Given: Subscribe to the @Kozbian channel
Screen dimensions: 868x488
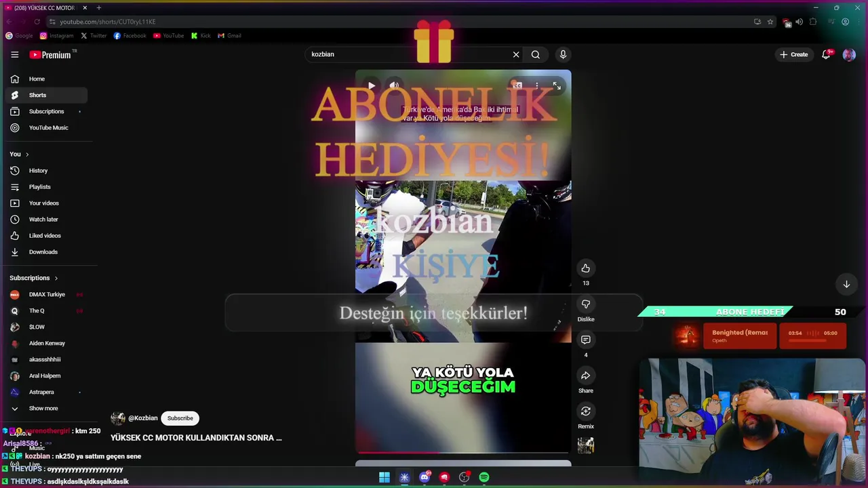Looking at the screenshot, I should click(180, 418).
